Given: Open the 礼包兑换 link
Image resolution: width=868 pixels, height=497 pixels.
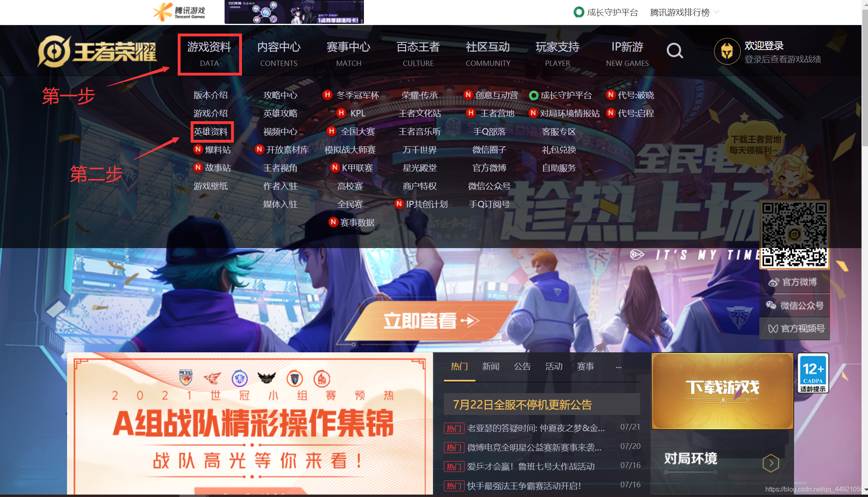Looking at the screenshot, I should [x=559, y=150].
